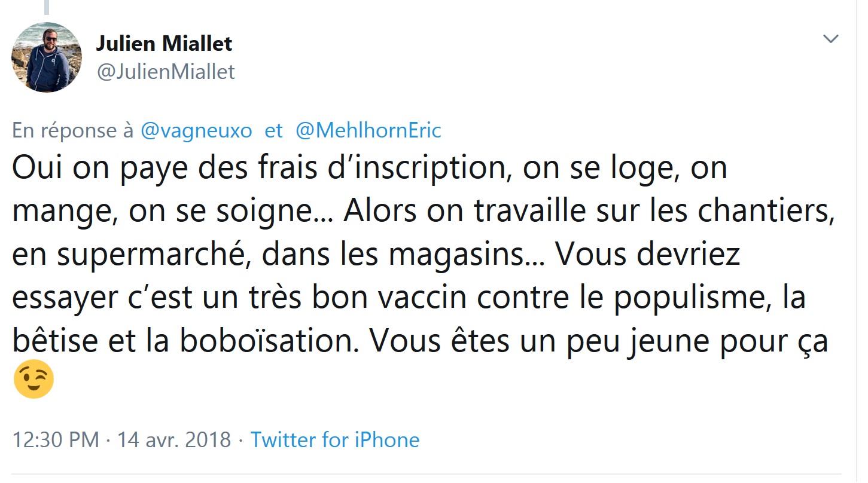This screenshot has height=483, width=868.
Task: Click the 12:30 PM timestamp
Action: (55, 440)
